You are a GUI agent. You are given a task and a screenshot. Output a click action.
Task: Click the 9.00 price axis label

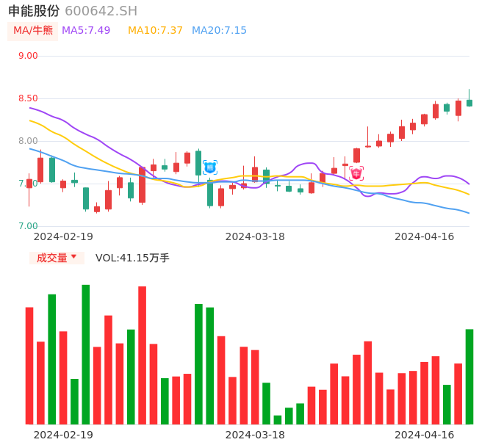[x=28, y=56]
